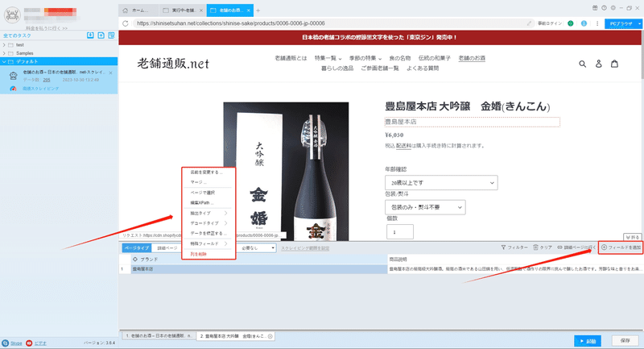This screenshot has height=349, width=644.
Task: Click the import task icon beside 全てのタスク
Action: tap(90, 35)
